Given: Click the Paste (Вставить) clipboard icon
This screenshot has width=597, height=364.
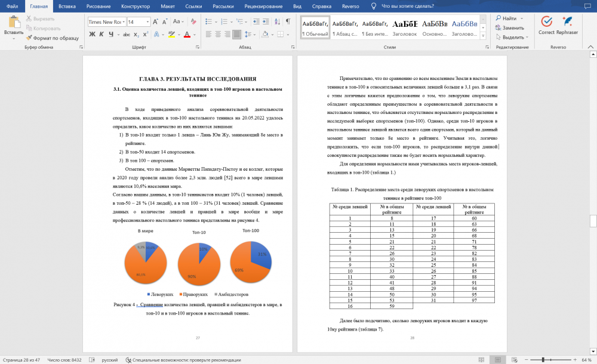Looking at the screenshot, I should [x=14, y=22].
